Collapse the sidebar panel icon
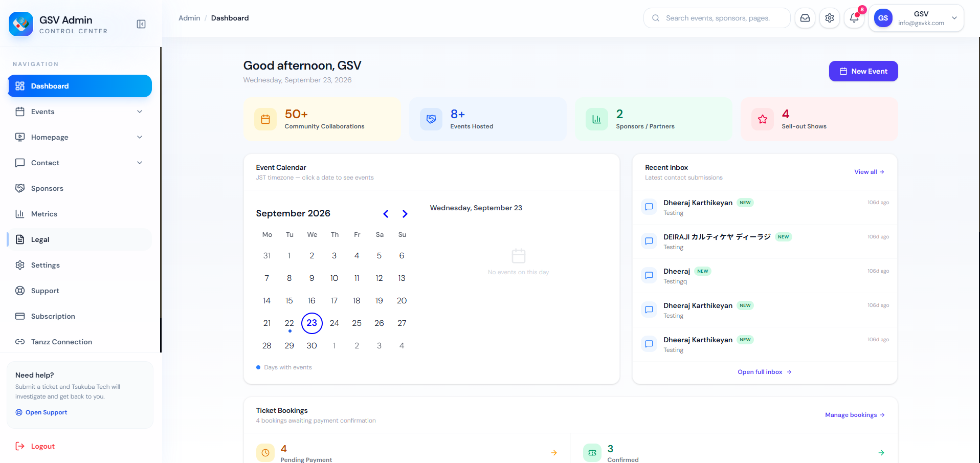Screen dimensions: 980x463 click(x=141, y=24)
